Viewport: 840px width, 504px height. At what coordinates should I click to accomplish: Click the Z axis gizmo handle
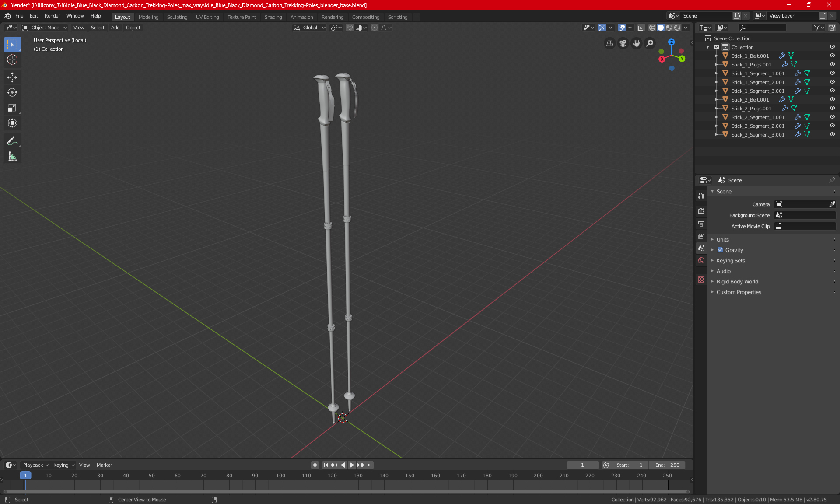pyautogui.click(x=671, y=42)
